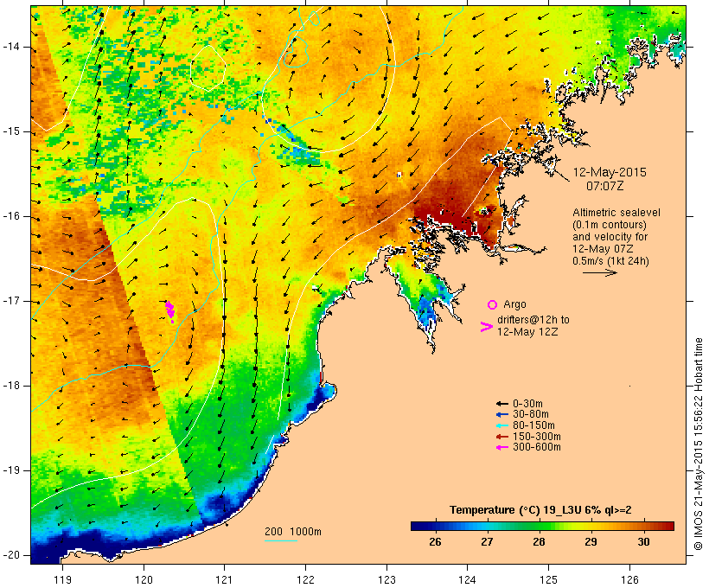709x588 pixels.
Task: Click the -18 latitude axis label
Action: (x=10, y=386)
